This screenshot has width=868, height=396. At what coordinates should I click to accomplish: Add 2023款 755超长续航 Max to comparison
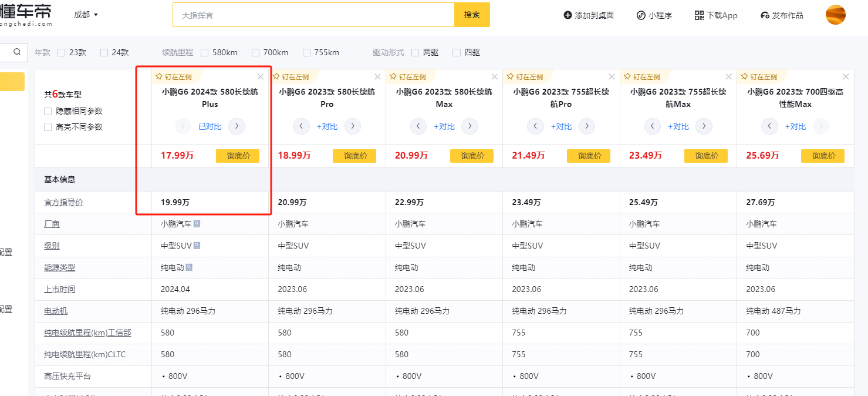tap(678, 126)
